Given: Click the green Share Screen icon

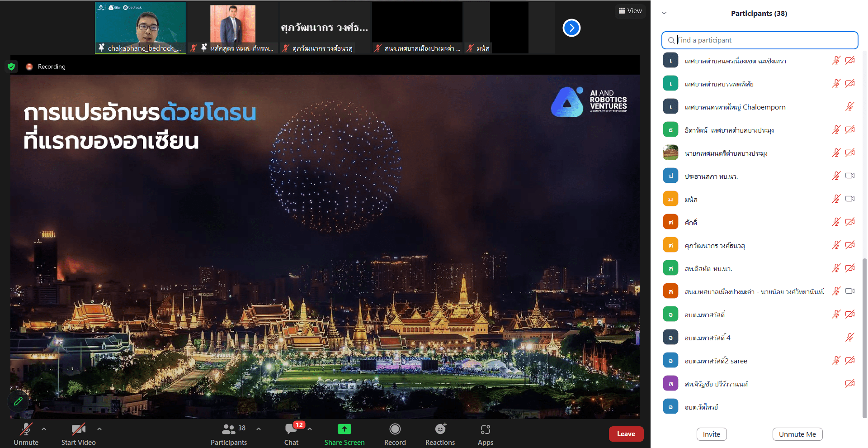Looking at the screenshot, I should (x=344, y=429).
